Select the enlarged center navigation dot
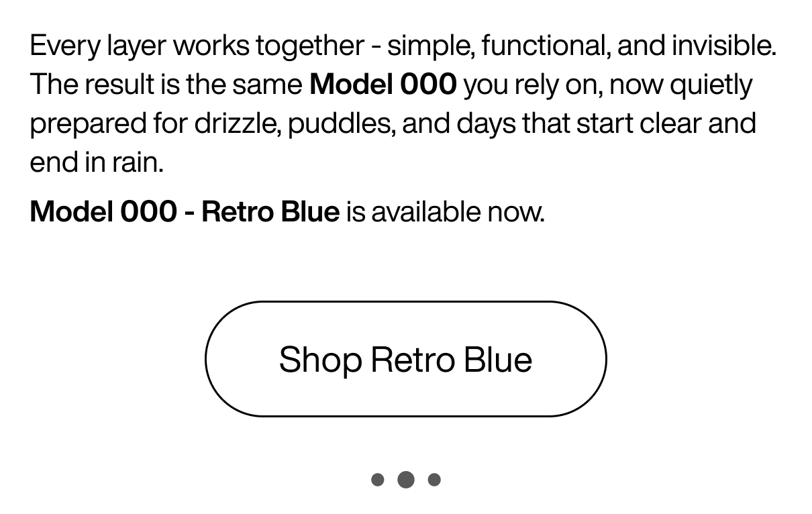This screenshot has height=514, width=812. [405, 479]
